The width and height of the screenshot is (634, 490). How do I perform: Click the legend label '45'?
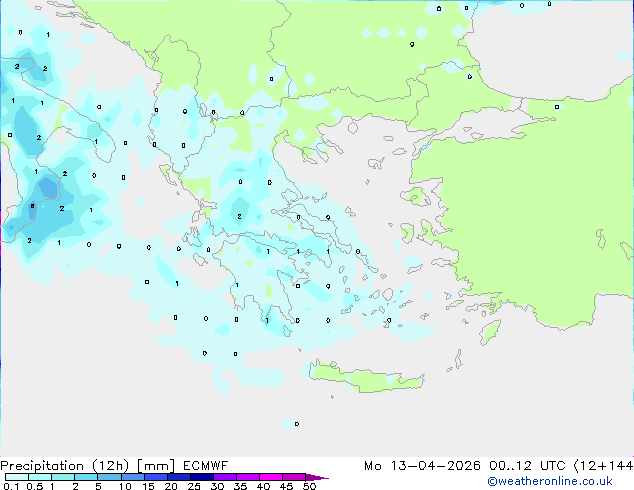286,486
